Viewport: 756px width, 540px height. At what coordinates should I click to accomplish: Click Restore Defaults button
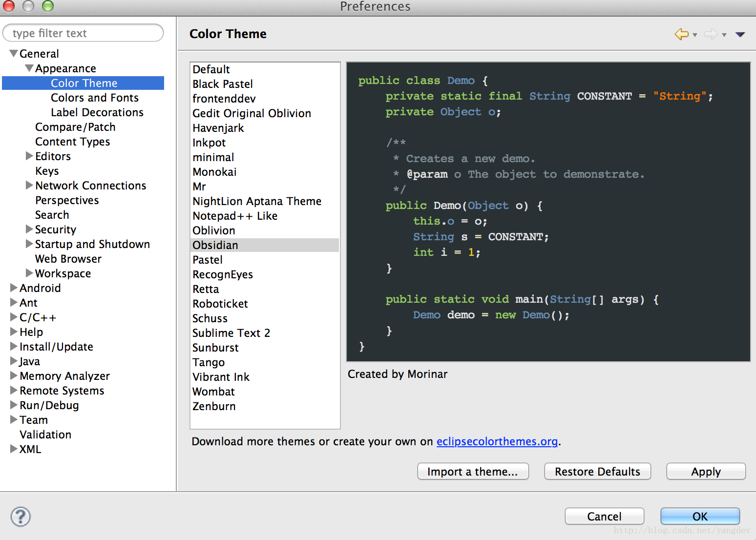tap(597, 472)
